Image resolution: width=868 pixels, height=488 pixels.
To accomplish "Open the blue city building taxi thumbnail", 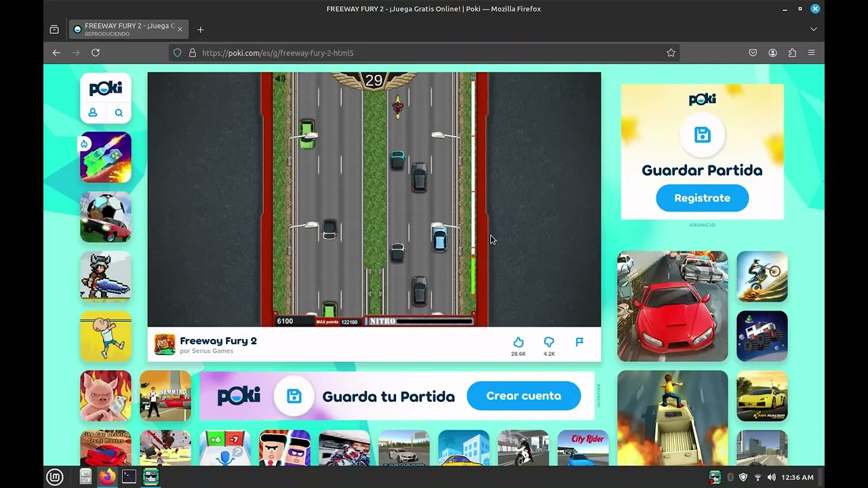I will pyautogui.click(x=464, y=448).
